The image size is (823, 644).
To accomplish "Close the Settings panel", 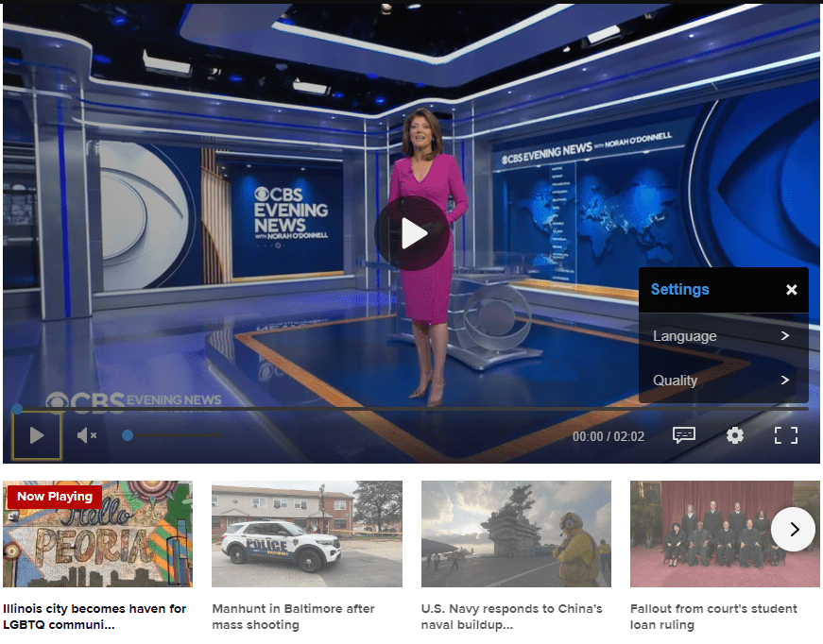I will point(792,290).
